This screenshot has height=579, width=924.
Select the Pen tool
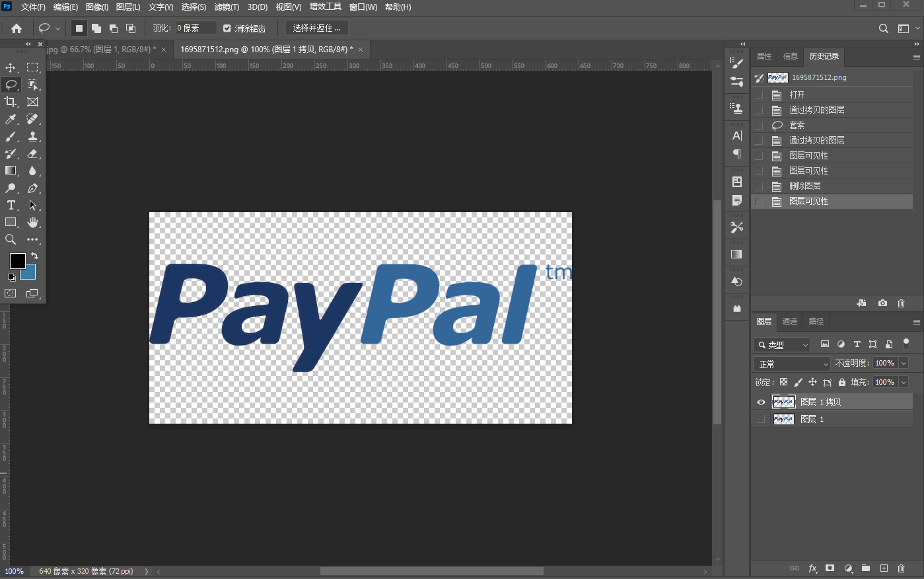click(x=32, y=188)
